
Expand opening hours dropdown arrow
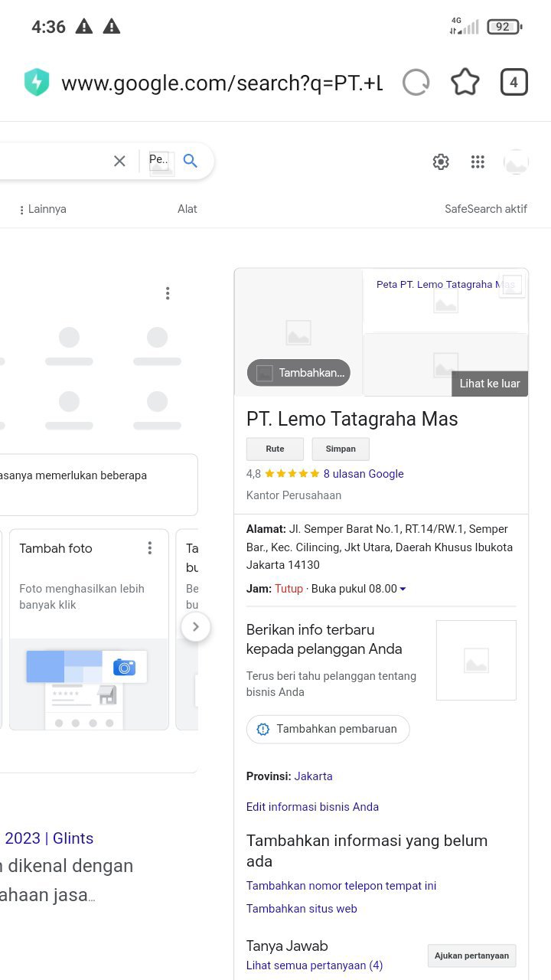pos(403,589)
